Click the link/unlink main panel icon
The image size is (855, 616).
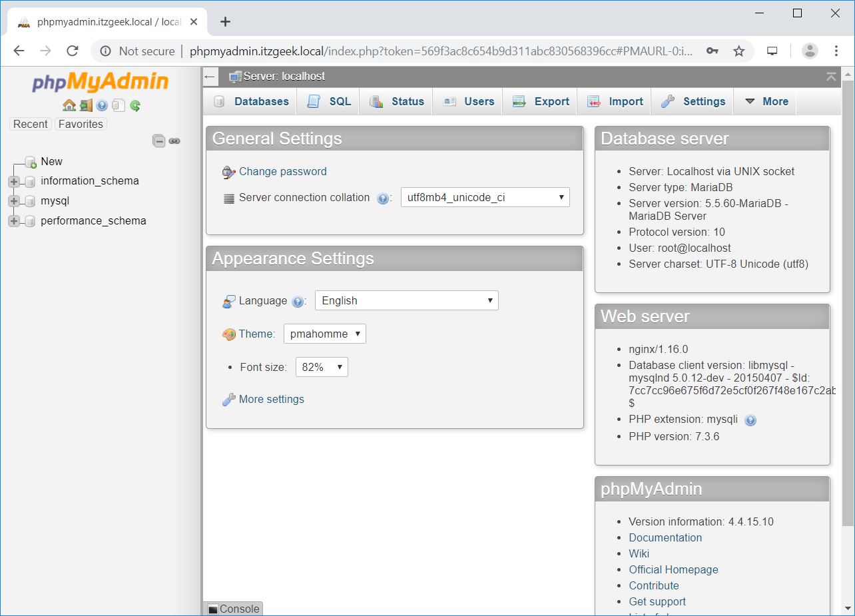tap(174, 141)
